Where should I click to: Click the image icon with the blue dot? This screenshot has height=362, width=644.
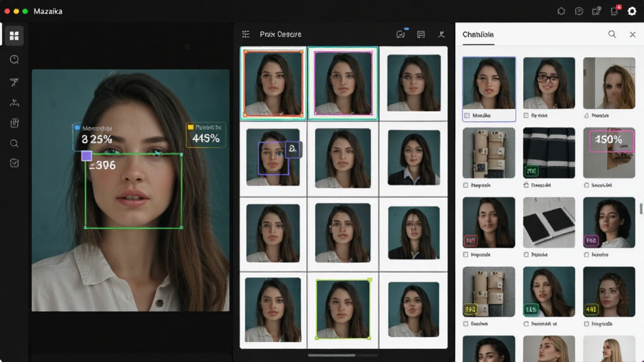click(x=401, y=34)
